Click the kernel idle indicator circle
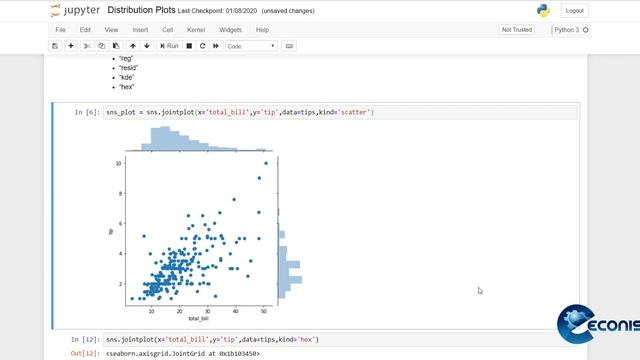The width and height of the screenshot is (640, 360). [x=586, y=30]
